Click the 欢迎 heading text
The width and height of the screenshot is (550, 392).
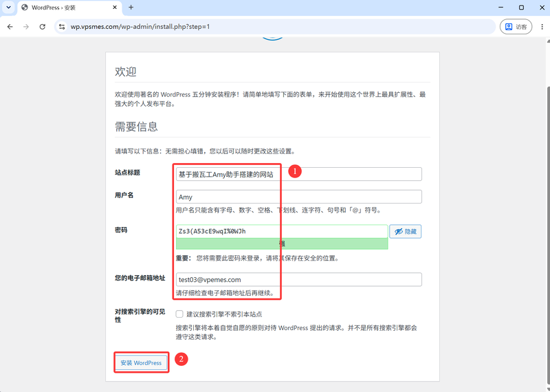[x=126, y=72]
